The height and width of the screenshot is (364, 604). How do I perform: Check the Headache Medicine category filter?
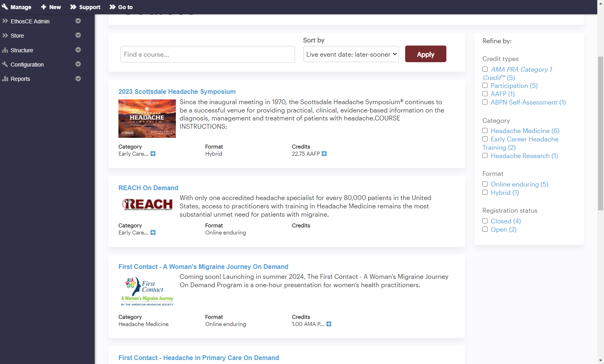[485, 131]
